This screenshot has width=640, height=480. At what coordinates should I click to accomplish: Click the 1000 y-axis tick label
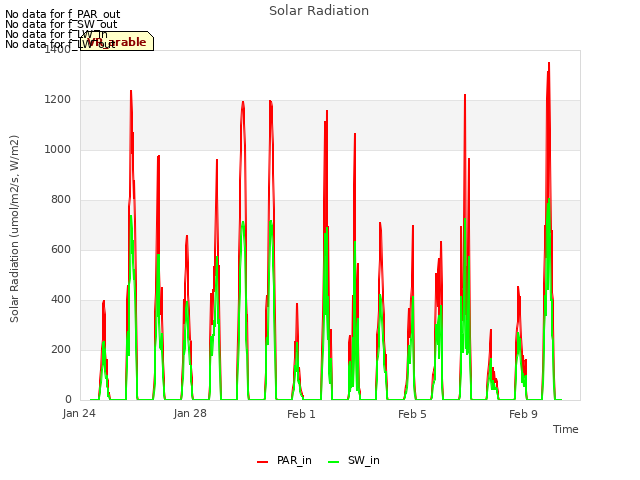point(58,149)
